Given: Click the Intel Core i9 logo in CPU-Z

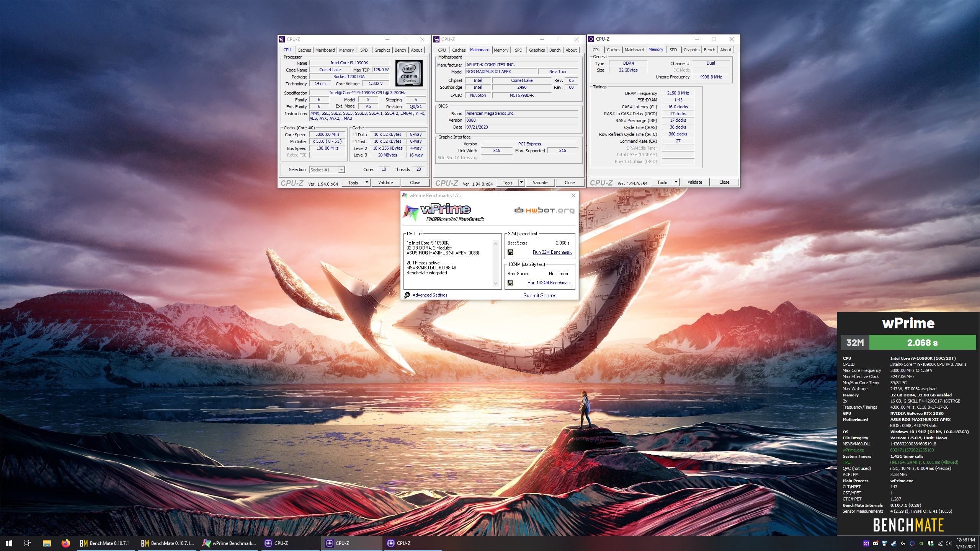Looking at the screenshot, I should 409,73.
